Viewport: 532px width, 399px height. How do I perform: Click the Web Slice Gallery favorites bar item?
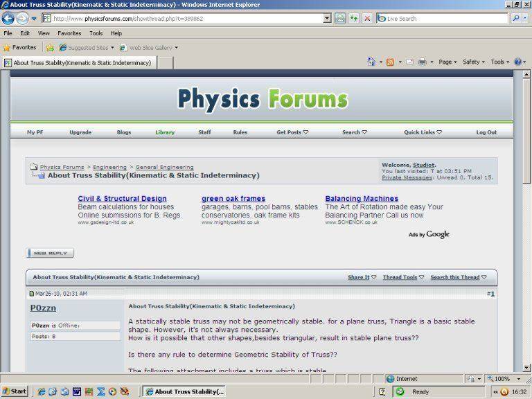[x=149, y=48]
